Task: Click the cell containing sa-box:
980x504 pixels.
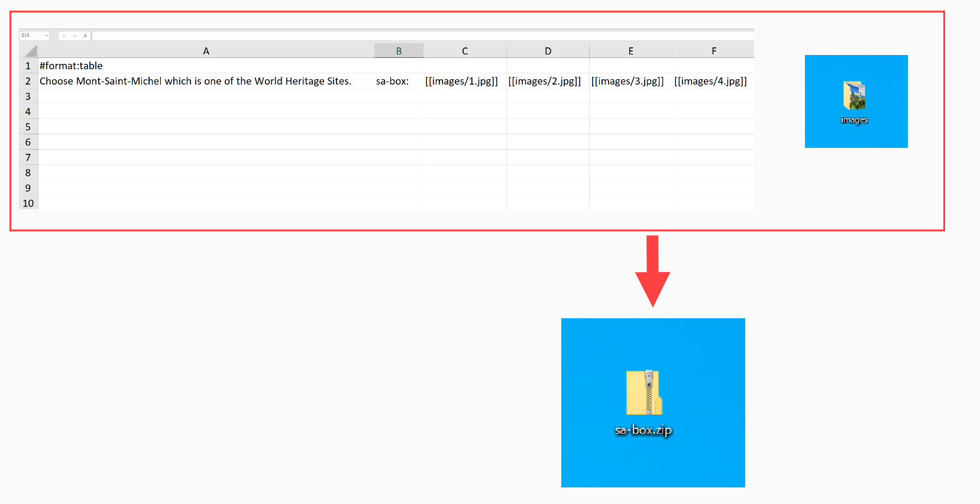Action: click(399, 81)
